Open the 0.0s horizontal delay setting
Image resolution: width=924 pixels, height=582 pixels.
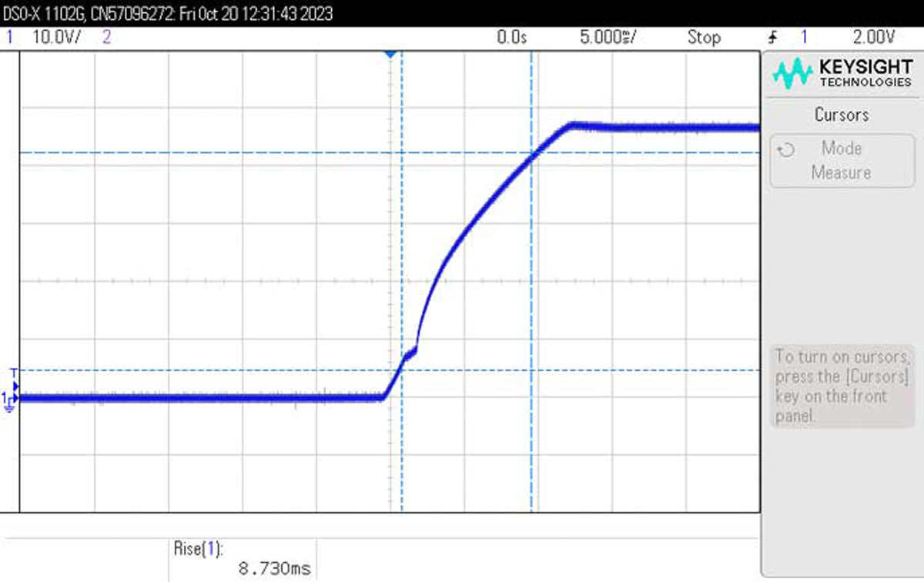click(511, 37)
